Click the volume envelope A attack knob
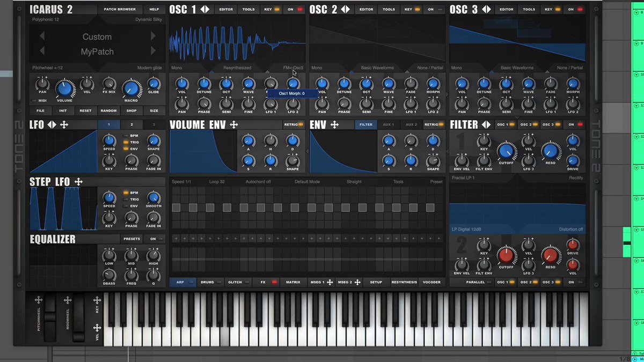 click(x=247, y=141)
